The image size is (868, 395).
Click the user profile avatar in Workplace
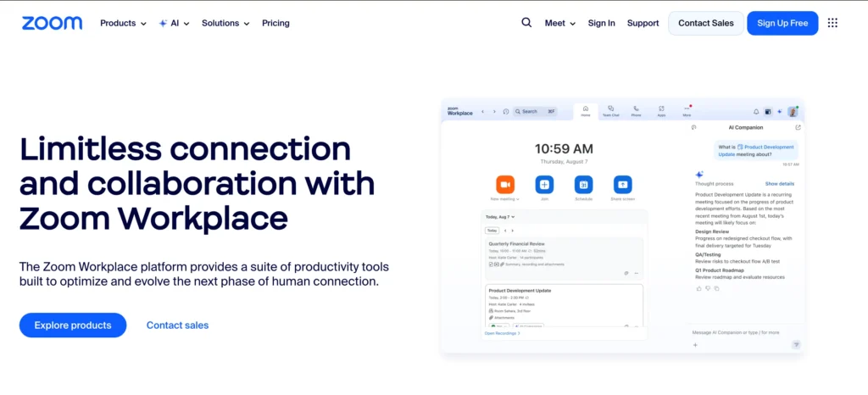(793, 112)
